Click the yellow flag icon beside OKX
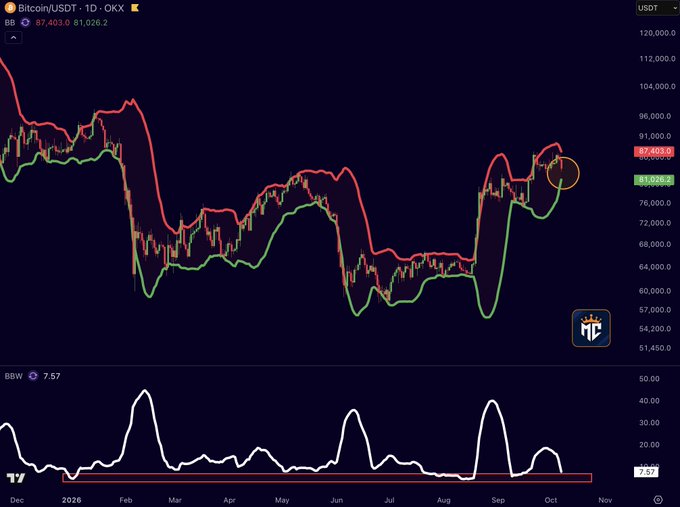 135,8
